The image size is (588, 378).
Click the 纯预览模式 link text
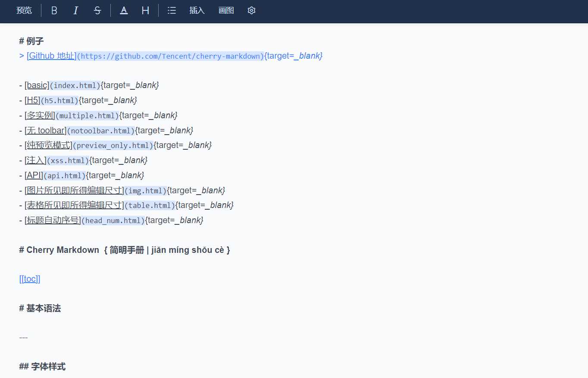coord(49,145)
